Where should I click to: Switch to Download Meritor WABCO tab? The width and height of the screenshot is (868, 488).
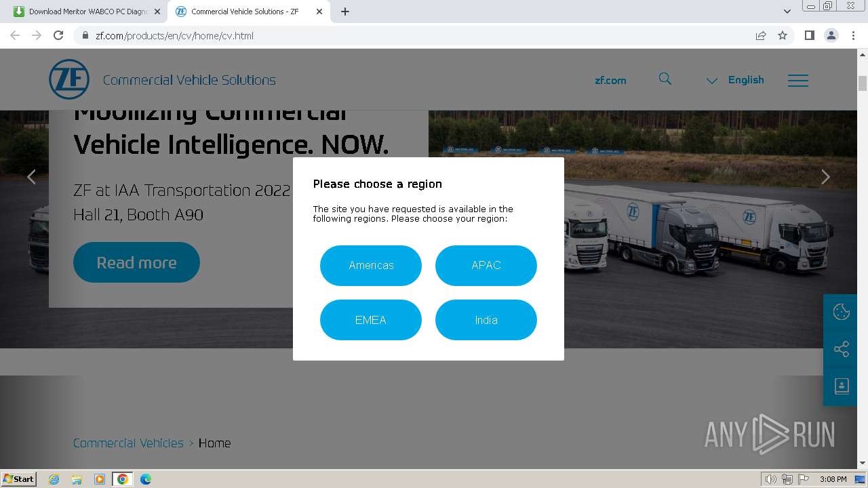click(x=88, y=12)
